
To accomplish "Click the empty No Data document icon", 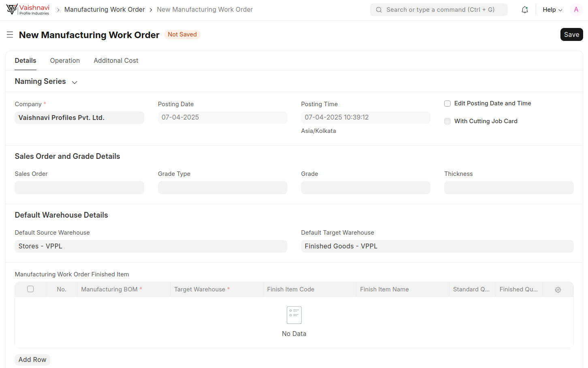I will [294, 315].
